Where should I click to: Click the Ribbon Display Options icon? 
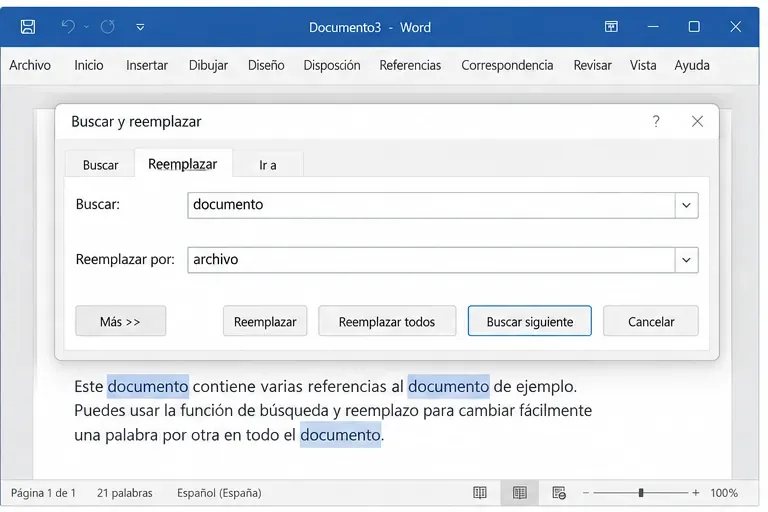coord(611,26)
